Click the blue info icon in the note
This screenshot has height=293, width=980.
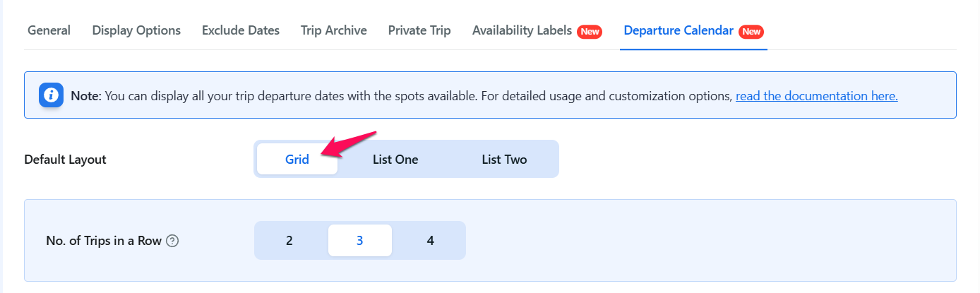(51, 95)
